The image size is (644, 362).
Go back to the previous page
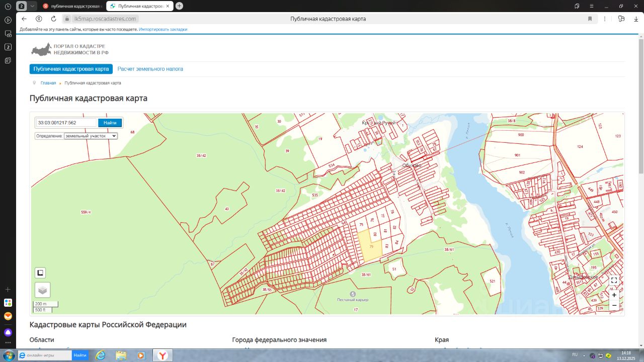click(x=24, y=19)
